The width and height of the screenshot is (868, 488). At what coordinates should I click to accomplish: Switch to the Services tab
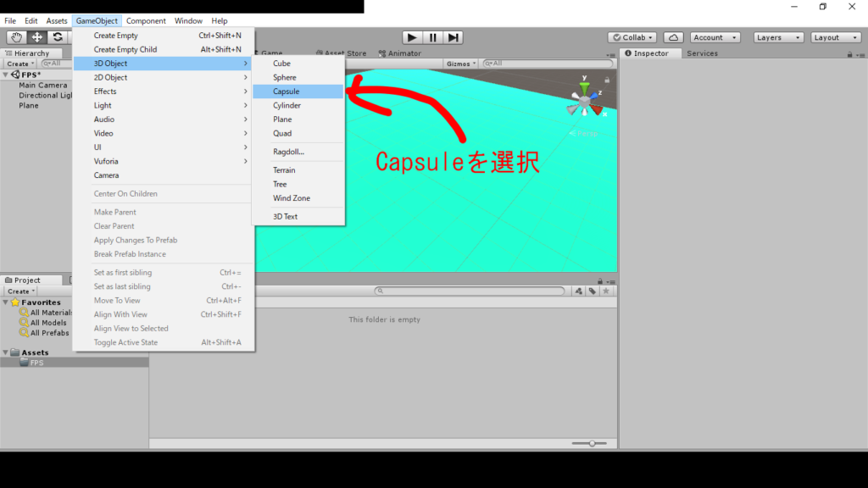(x=702, y=53)
